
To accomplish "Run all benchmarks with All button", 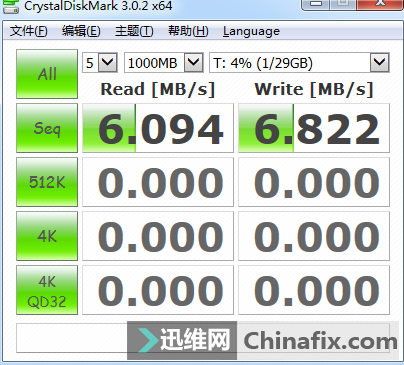I will (47, 74).
